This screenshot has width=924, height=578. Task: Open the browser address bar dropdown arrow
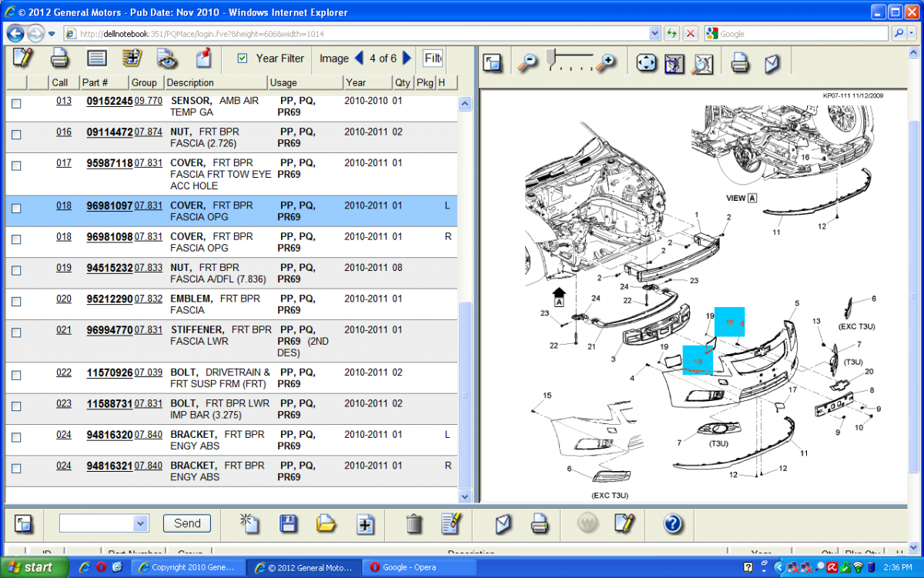[x=654, y=34]
